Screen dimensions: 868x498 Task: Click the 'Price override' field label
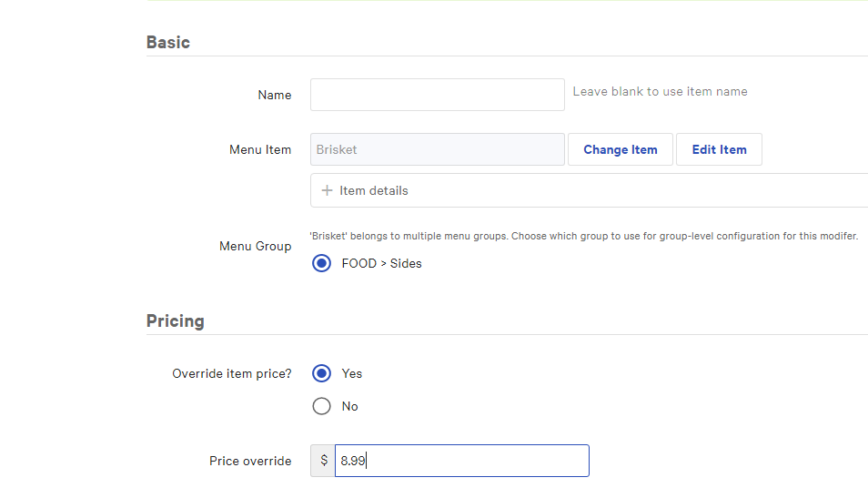coord(250,461)
